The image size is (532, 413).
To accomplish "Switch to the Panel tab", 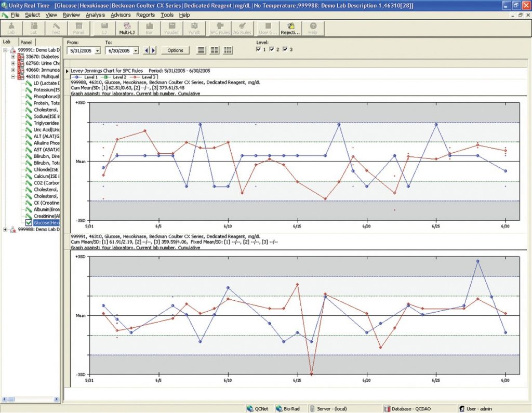I will [26, 43].
